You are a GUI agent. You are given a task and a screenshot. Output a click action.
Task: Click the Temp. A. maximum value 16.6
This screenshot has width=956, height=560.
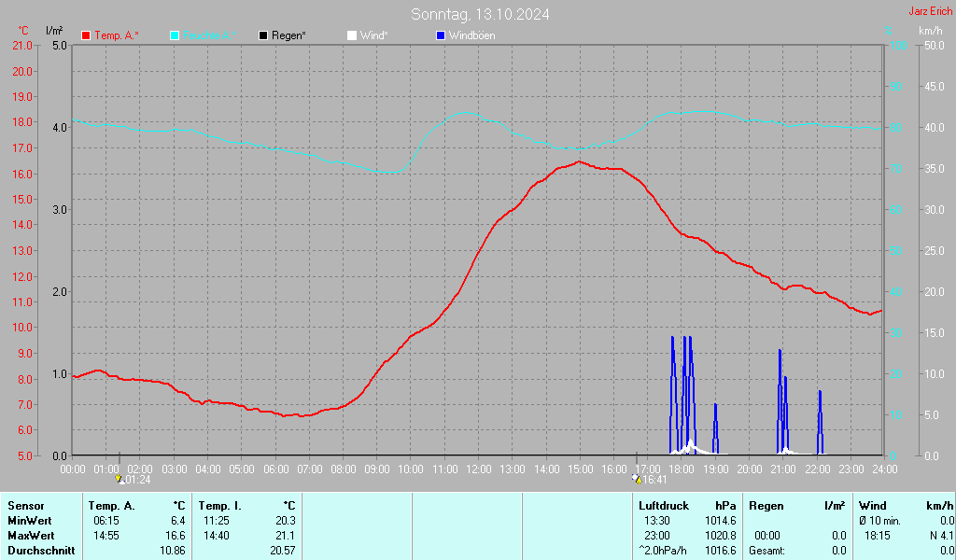click(176, 536)
